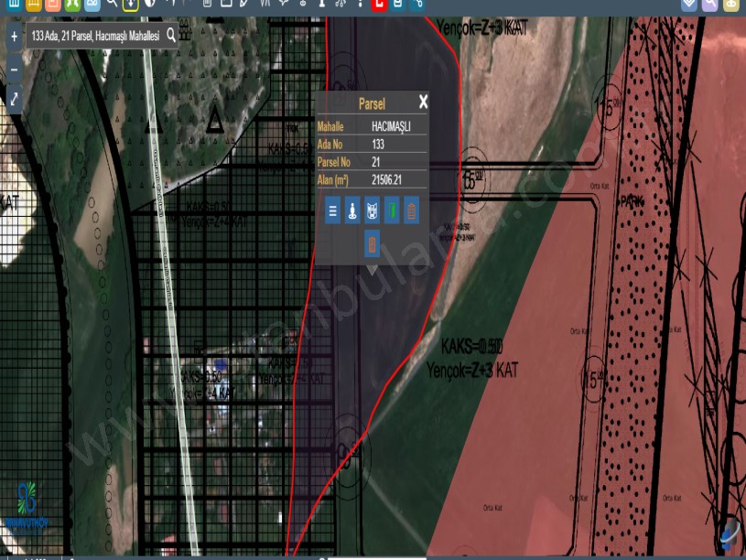Toggle fullscreen map with the expand arrows
Image resolution: width=746 pixels, height=560 pixels.
(14, 99)
